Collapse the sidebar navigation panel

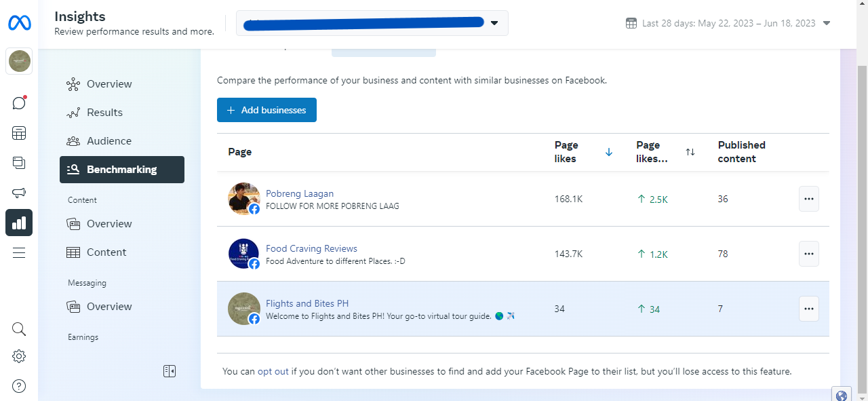point(170,371)
